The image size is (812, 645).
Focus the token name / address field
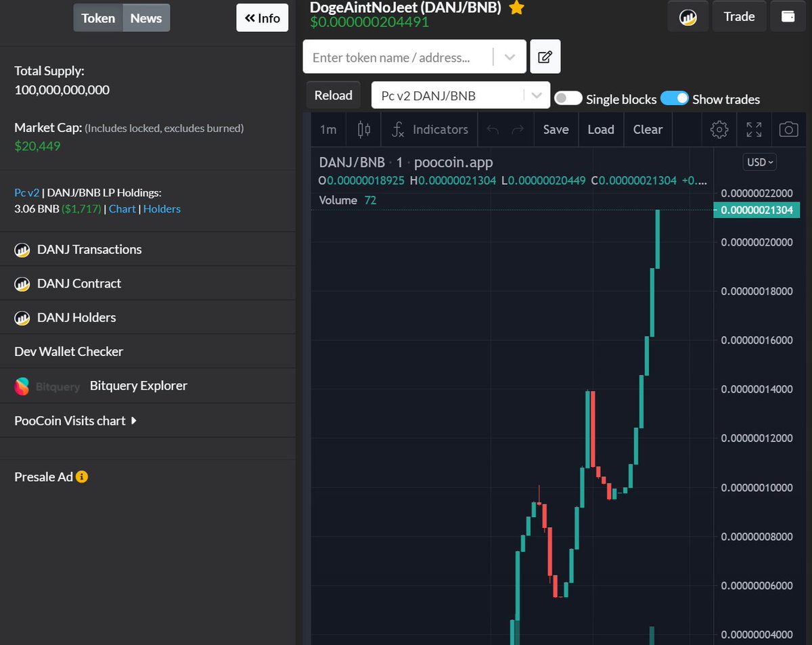(x=399, y=58)
